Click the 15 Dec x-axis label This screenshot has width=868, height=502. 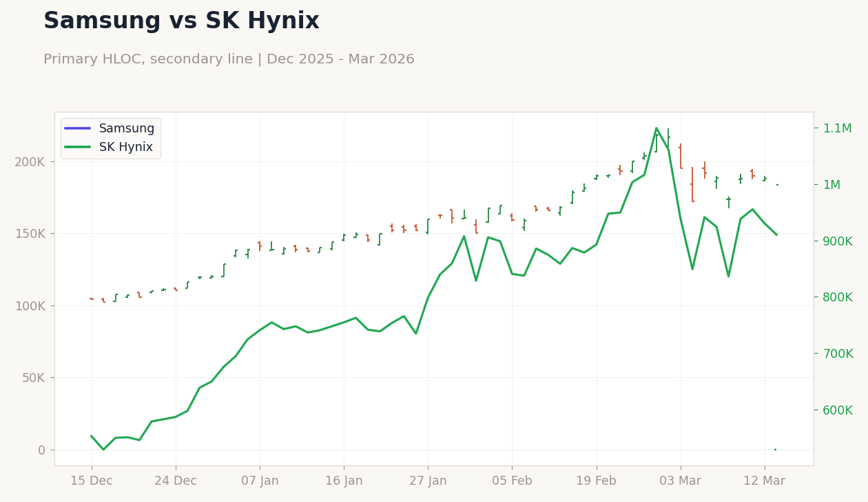pos(93,480)
